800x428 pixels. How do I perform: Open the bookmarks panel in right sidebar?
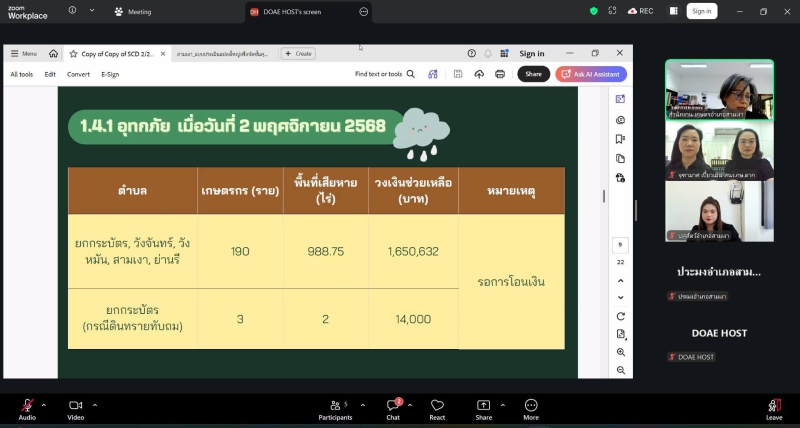click(621, 139)
